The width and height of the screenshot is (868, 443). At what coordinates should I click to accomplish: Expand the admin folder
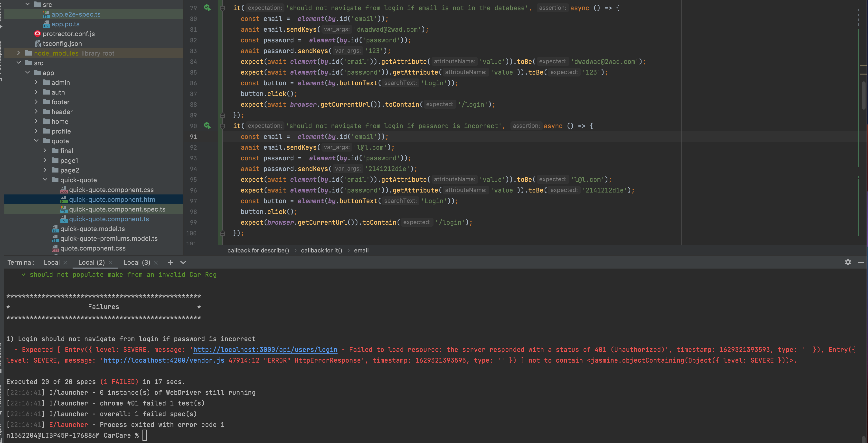pyautogui.click(x=36, y=82)
